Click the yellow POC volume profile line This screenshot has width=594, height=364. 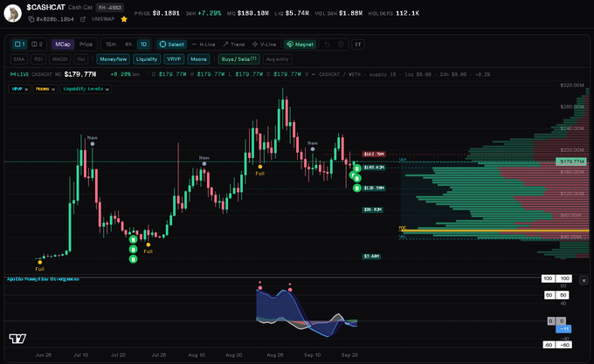(x=494, y=230)
